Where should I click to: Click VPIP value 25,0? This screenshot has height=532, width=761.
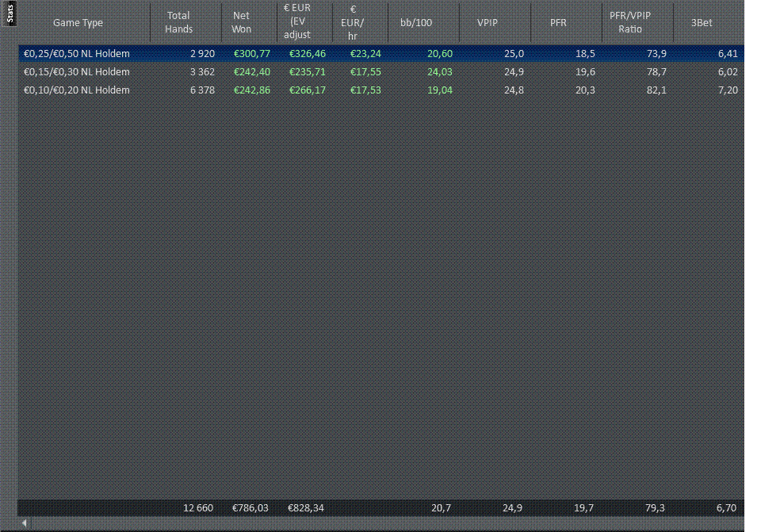pyautogui.click(x=514, y=53)
